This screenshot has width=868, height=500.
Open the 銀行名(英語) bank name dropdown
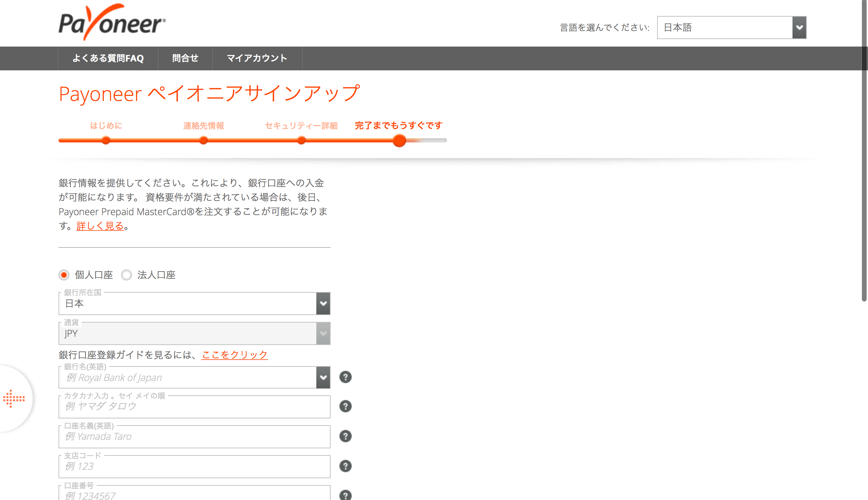(195, 377)
